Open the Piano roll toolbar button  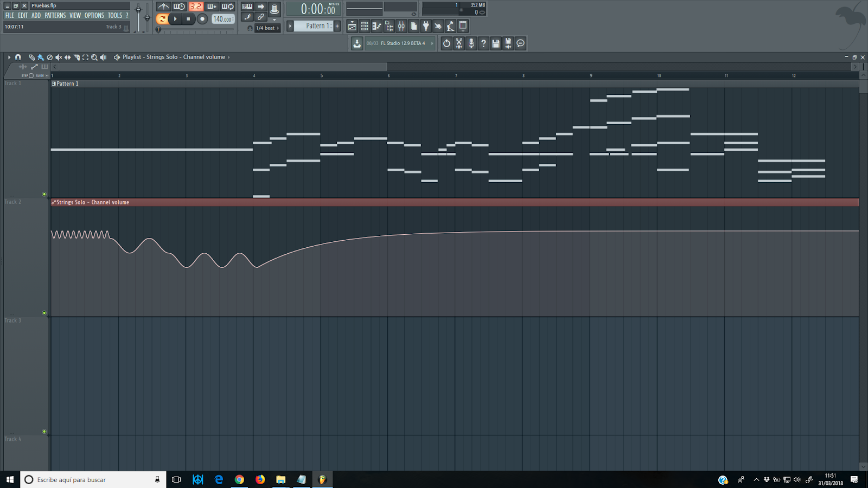pyautogui.click(x=376, y=26)
